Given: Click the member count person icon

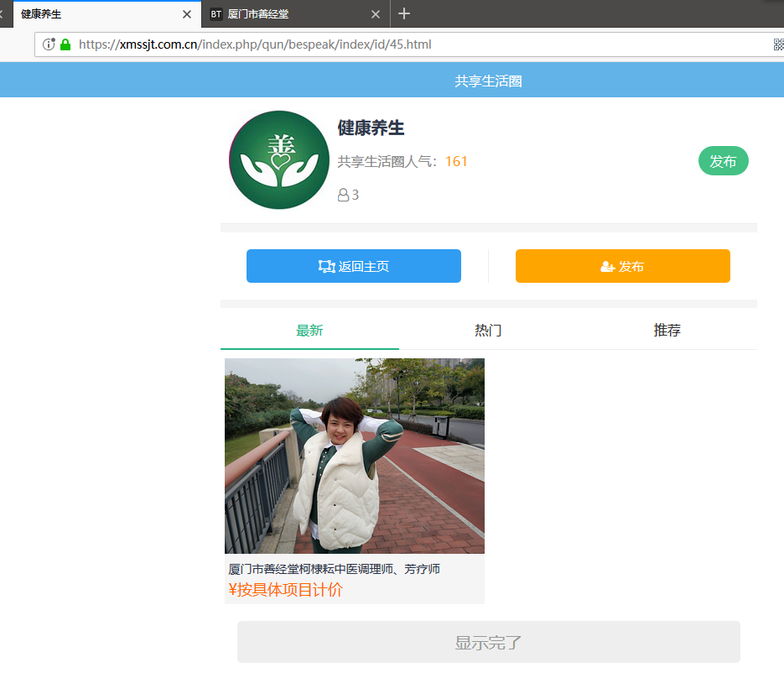Looking at the screenshot, I should 343,195.
